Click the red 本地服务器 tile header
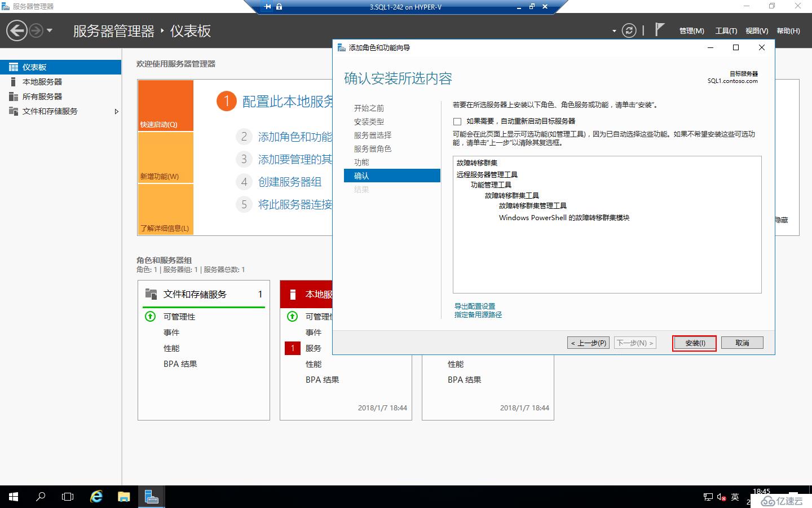Screen dimensions: 812x508 click(307, 294)
